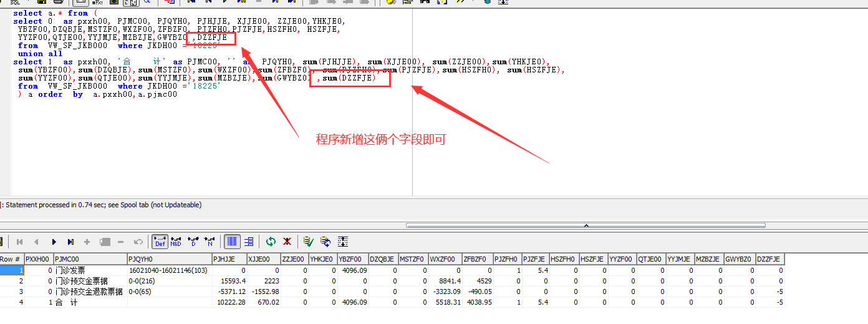This screenshot has height=324, width=868.
Task: Place cursor on 'union all' in SQL editor
Action: (x=40, y=54)
